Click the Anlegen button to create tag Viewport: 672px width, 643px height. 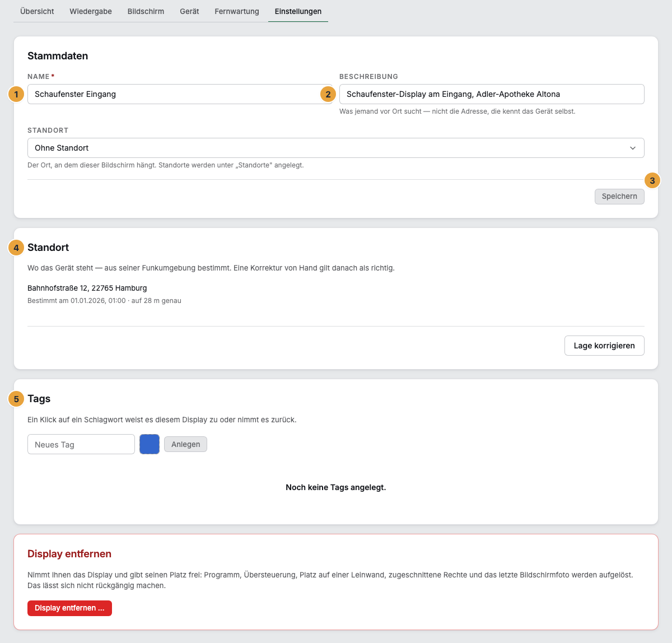(x=185, y=444)
